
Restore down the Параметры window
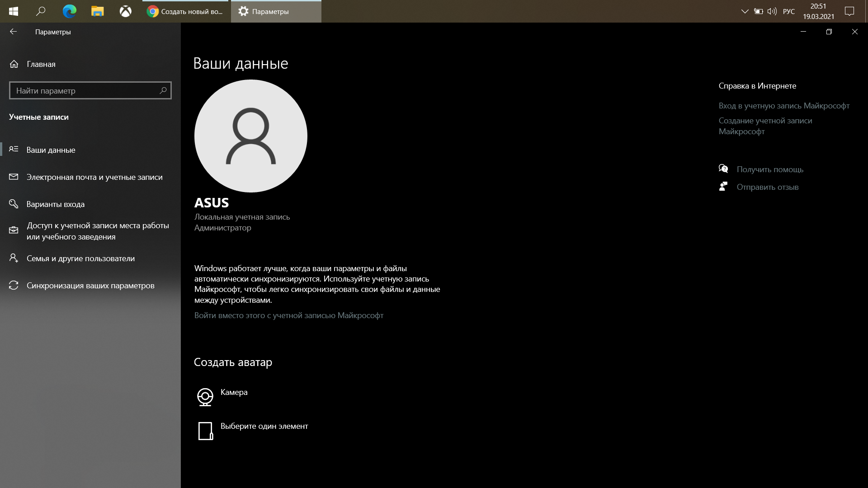829,32
